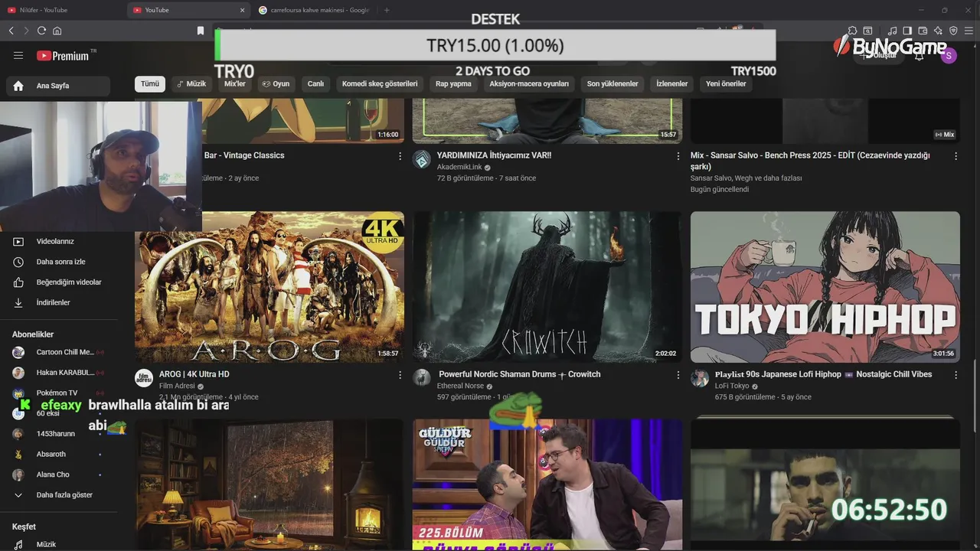Play the Güldür Güldür 225. Bölüm thumbnail
Image resolution: width=980 pixels, height=551 pixels.
click(547, 484)
